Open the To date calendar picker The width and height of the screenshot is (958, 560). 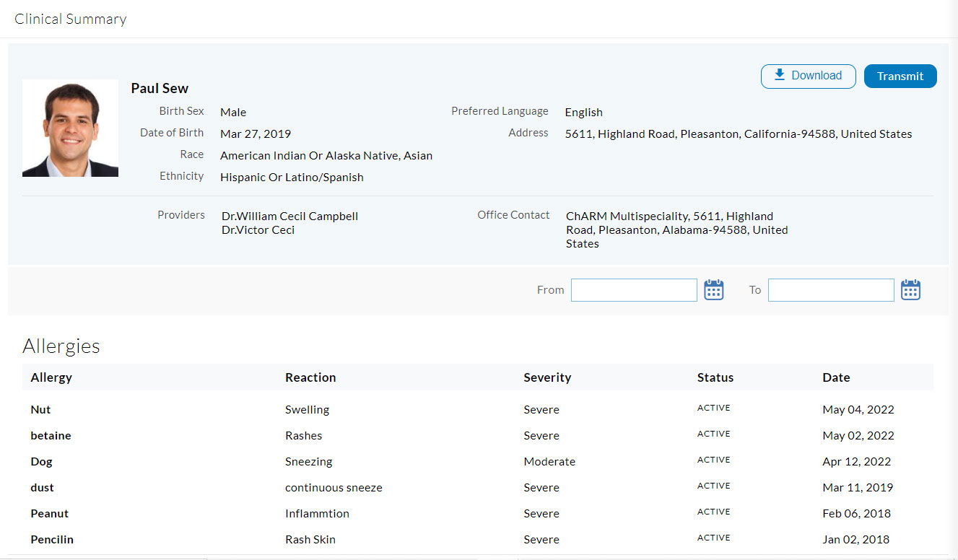coord(910,290)
